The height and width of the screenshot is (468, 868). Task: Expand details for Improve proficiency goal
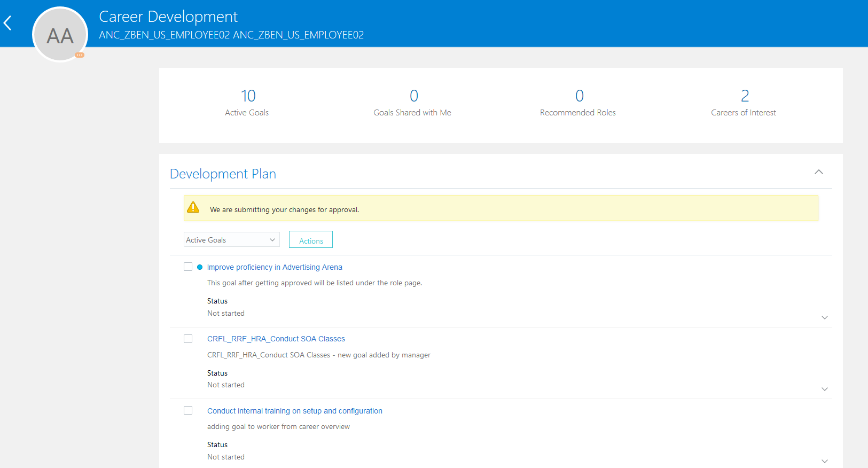tap(824, 317)
